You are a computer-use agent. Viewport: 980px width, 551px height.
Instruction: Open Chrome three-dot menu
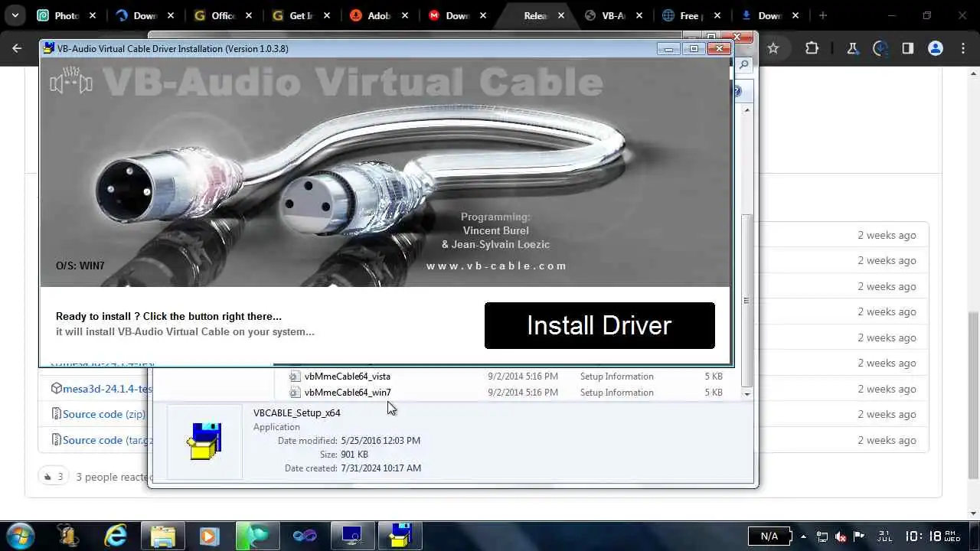[x=963, y=48]
